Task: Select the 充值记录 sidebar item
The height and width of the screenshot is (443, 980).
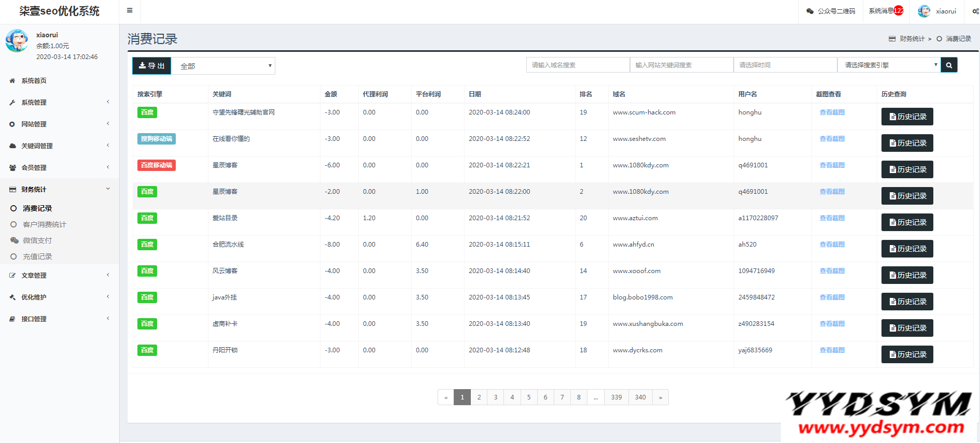Action: pos(37,256)
